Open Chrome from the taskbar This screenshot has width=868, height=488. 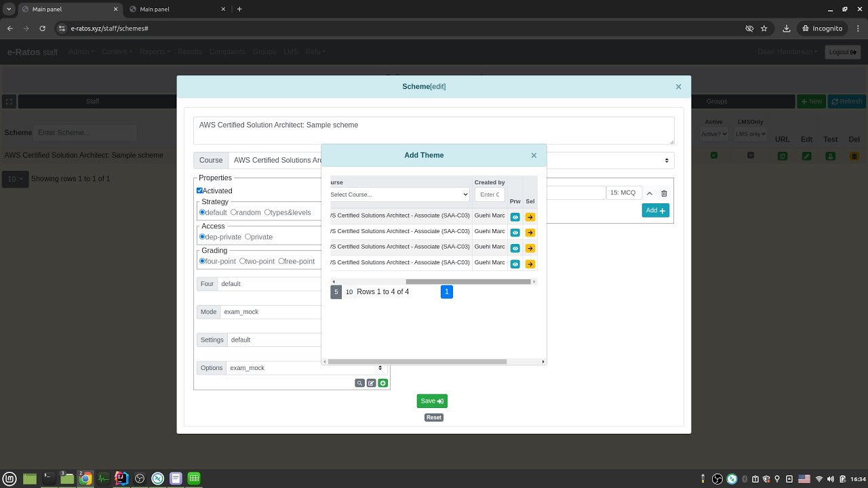pyautogui.click(x=85, y=479)
